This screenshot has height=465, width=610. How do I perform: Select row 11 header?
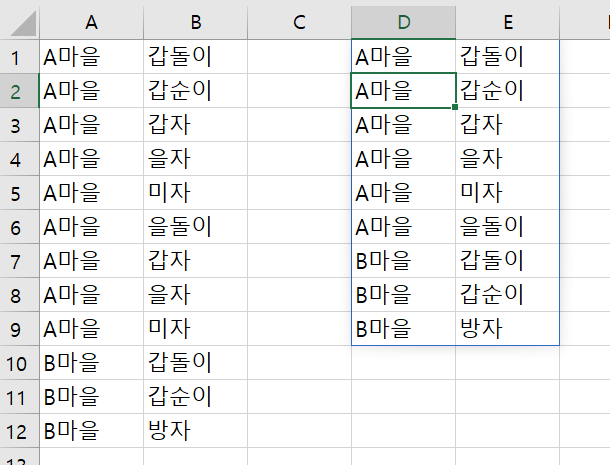[19, 397]
